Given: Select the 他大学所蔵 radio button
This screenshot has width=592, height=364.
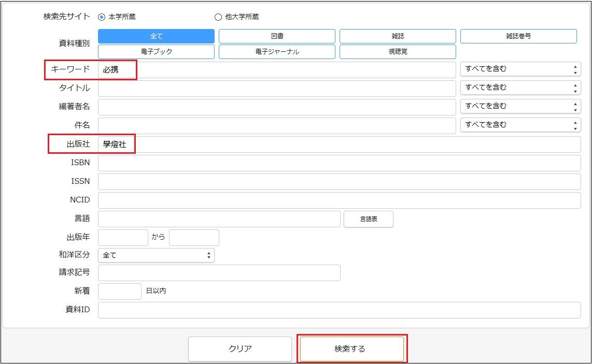Looking at the screenshot, I should click(218, 17).
